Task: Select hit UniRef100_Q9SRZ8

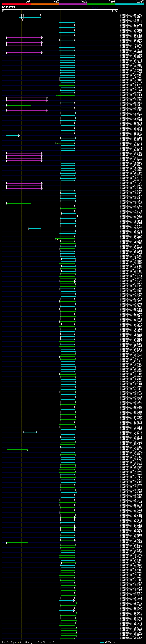Action: (x=131, y=635)
